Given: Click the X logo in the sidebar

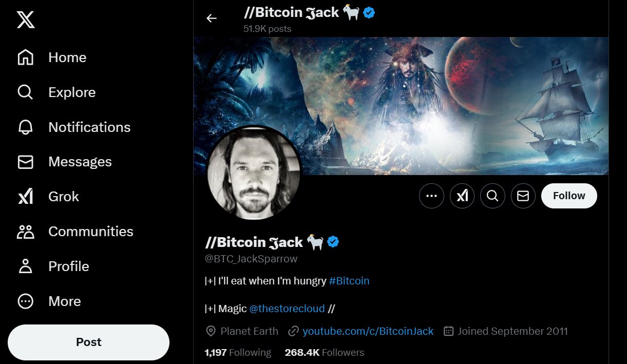Looking at the screenshot, I should pos(25,18).
